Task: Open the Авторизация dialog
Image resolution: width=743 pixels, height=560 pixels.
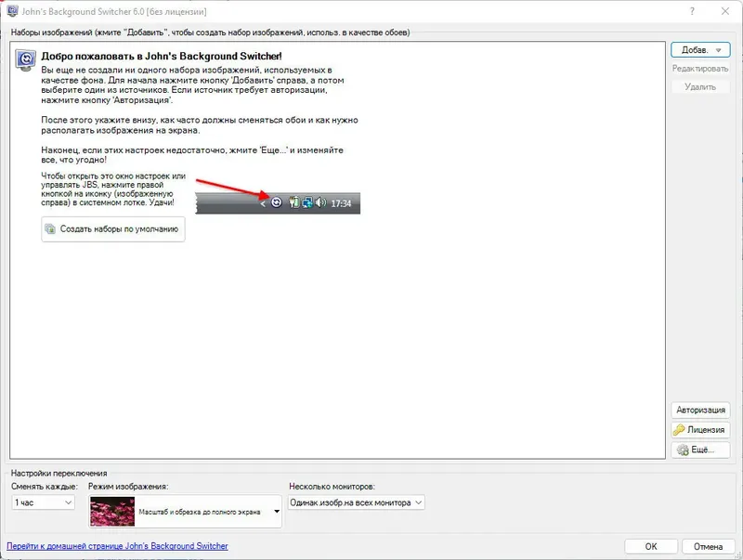Action: click(700, 410)
